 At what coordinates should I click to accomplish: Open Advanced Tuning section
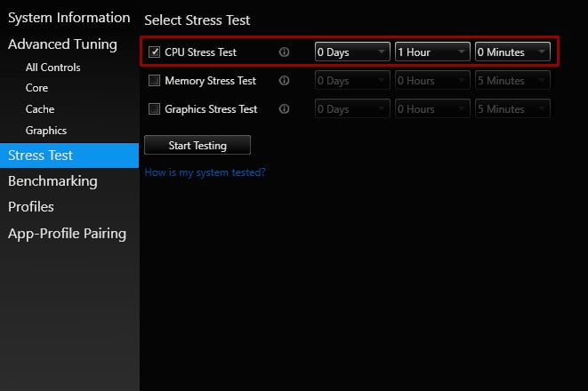click(x=62, y=44)
